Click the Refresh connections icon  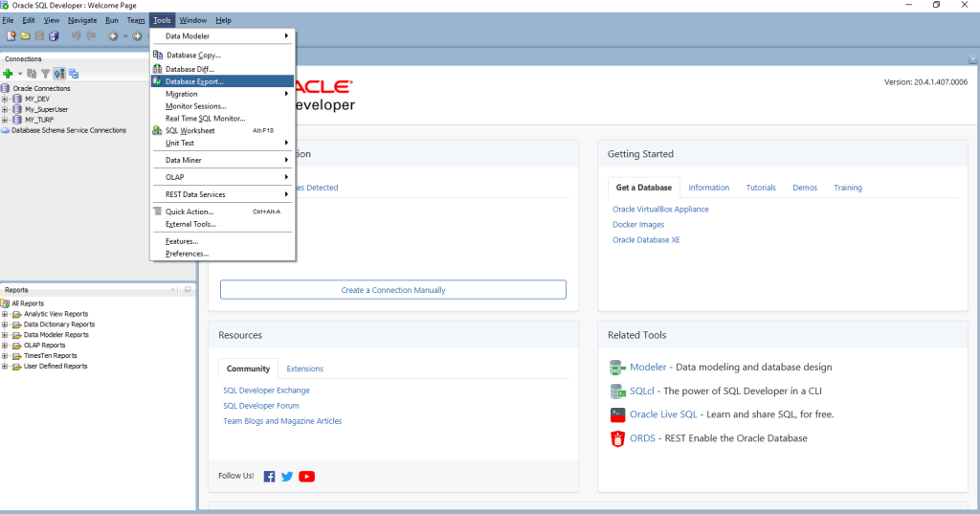click(32, 74)
